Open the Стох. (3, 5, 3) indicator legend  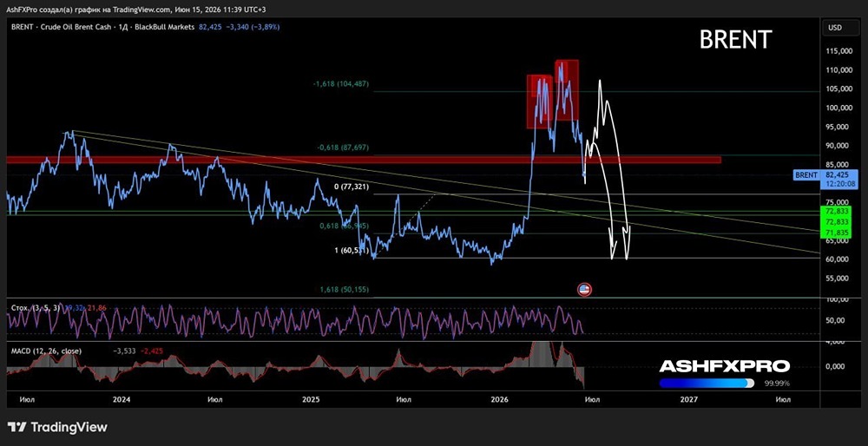(35, 307)
